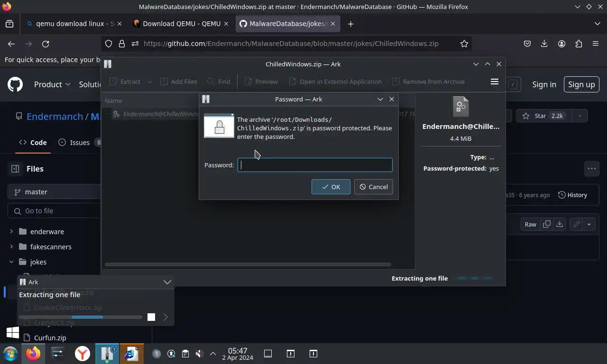Viewport: 607px width, 364px height.
Task: Open the Internet Explorer file taskbar icon
Action: coord(131,354)
